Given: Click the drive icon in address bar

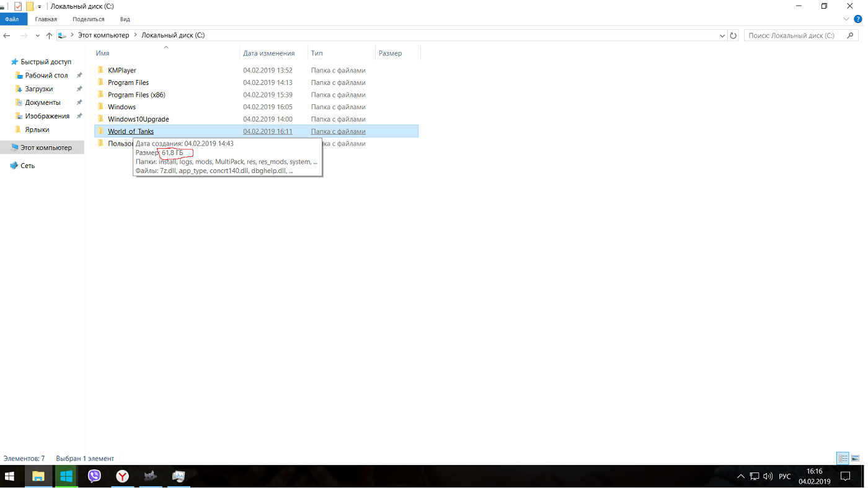Looking at the screenshot, I should 63,35.
